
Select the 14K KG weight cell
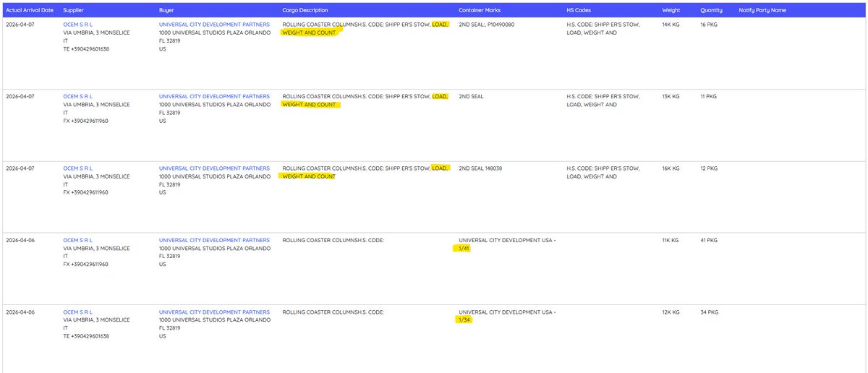(x=671, y=24)
